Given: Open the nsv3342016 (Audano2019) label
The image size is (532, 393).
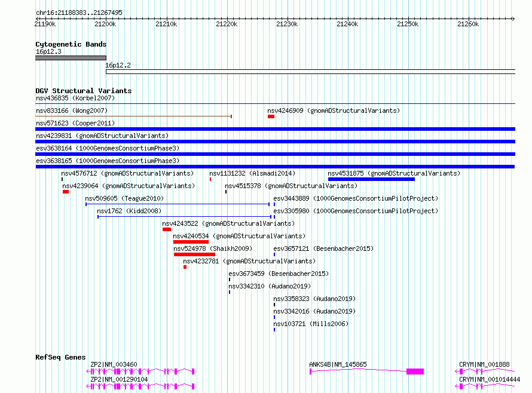Looking at the screenshot, I should (314, 311).
